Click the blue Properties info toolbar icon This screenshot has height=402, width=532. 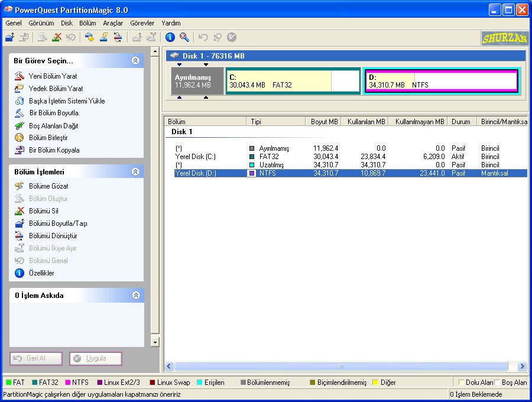tap(170, 37)
